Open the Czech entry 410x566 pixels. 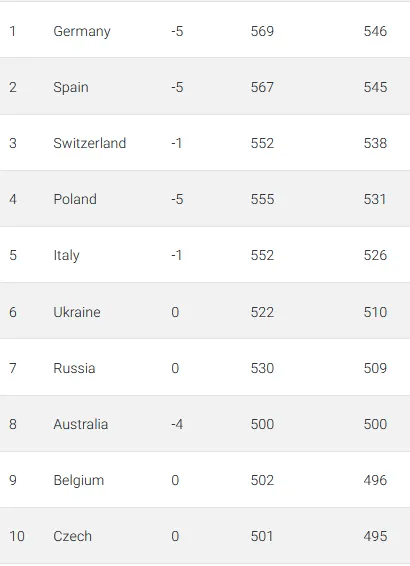[x=73, y=536]
